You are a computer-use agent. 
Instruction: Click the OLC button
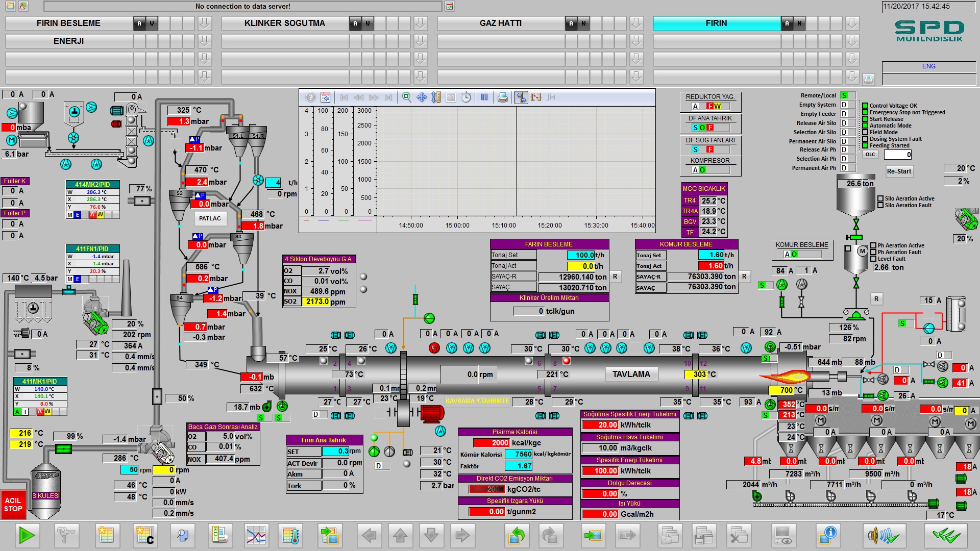(870, 155)
